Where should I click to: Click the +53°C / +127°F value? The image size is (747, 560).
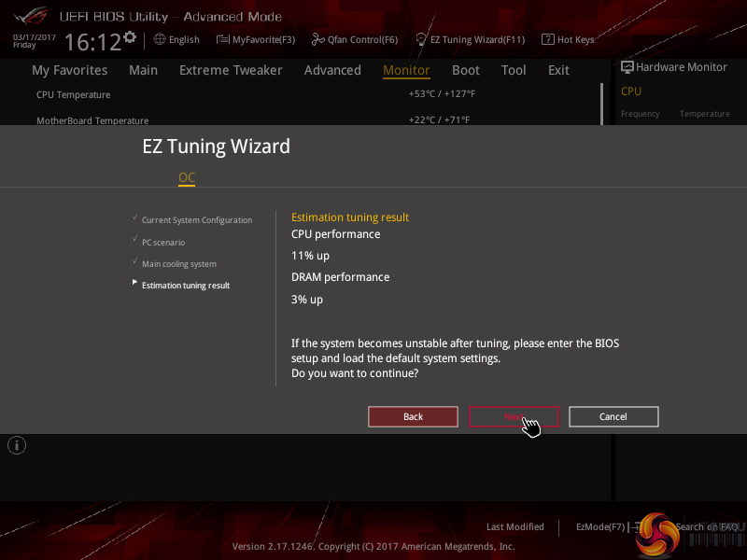point(442,94)
